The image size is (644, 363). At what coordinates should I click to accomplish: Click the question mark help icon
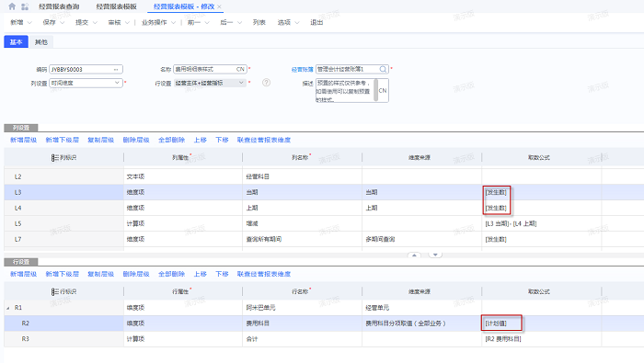266,83
